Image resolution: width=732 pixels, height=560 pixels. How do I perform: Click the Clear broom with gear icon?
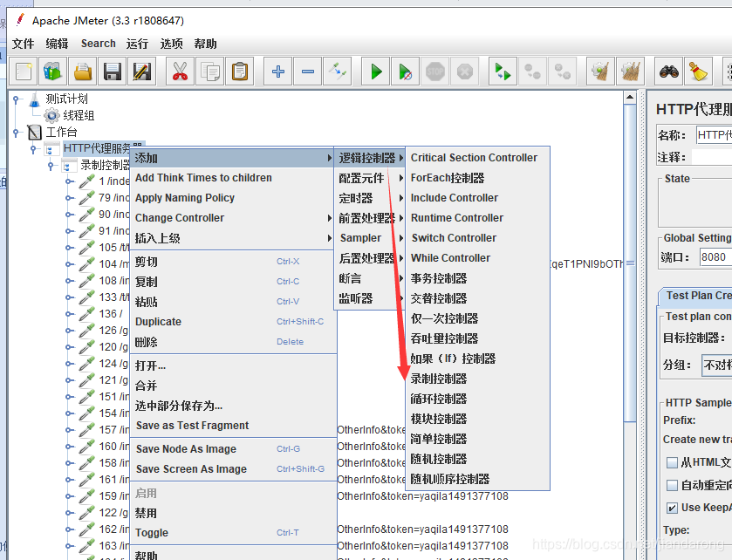600,72
